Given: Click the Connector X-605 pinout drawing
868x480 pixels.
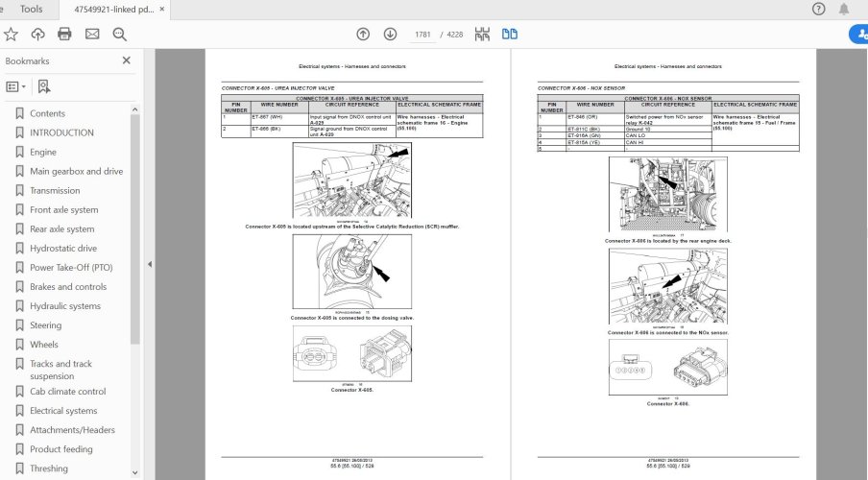Looking at the screenshot, I should pos(352,353).
